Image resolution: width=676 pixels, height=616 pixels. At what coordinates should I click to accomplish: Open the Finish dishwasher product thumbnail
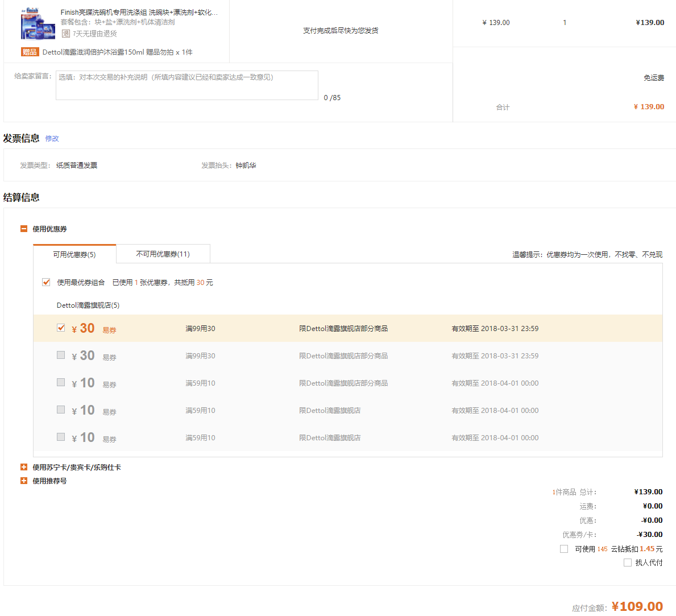pos(38,24)
